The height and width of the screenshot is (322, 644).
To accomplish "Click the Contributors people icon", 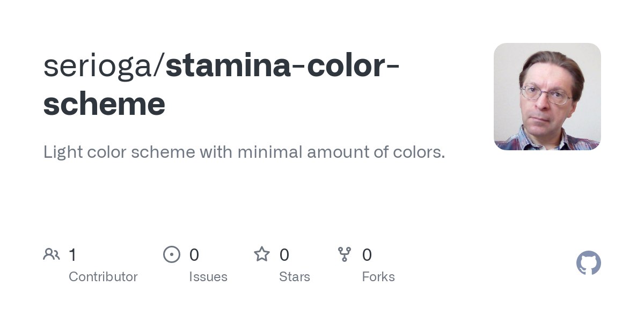I will coord(52,254).
